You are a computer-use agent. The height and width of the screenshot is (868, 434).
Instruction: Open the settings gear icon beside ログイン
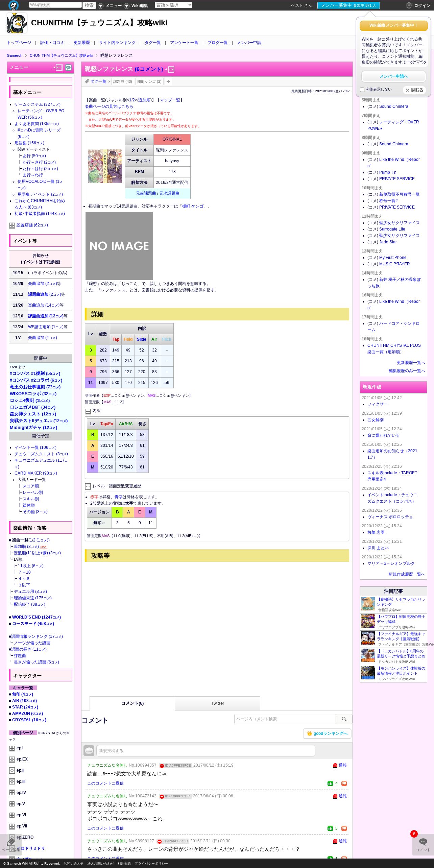pos(409,5)
